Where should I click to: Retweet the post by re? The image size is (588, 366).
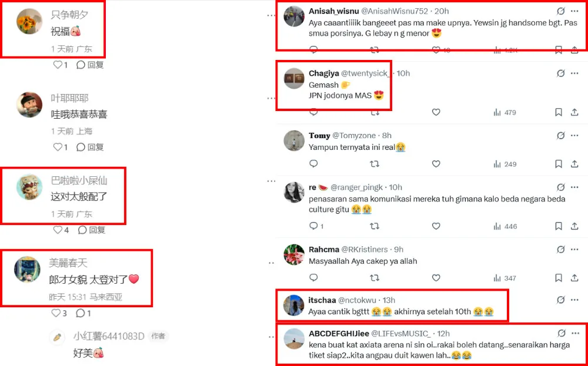coord(374,226)
